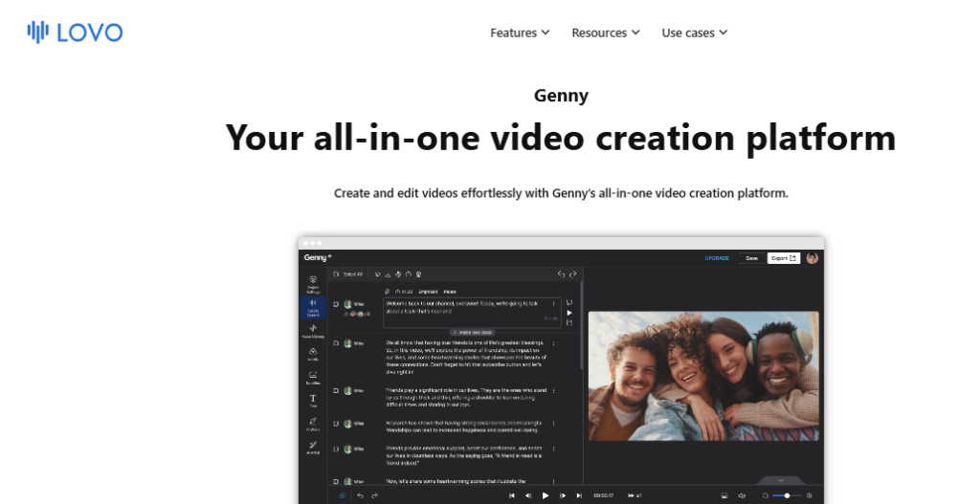Check the 'Friends play' block checkbox
The height and width of the screenshot is (504, 980).
click(x=336, y=391)
